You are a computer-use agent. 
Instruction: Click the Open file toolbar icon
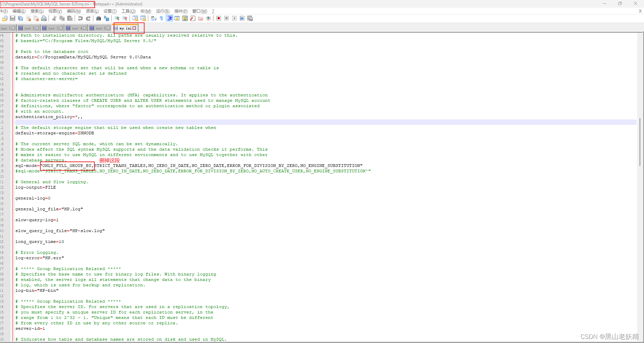click(x=5, y=18)
